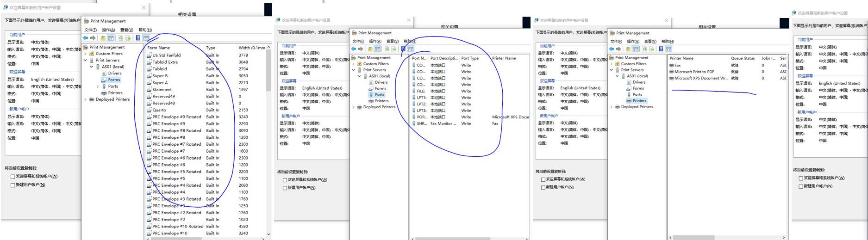Toggle console tree icon in Printers-view window toolbar
Screen dimensions: 868x240
pos(636,49)
